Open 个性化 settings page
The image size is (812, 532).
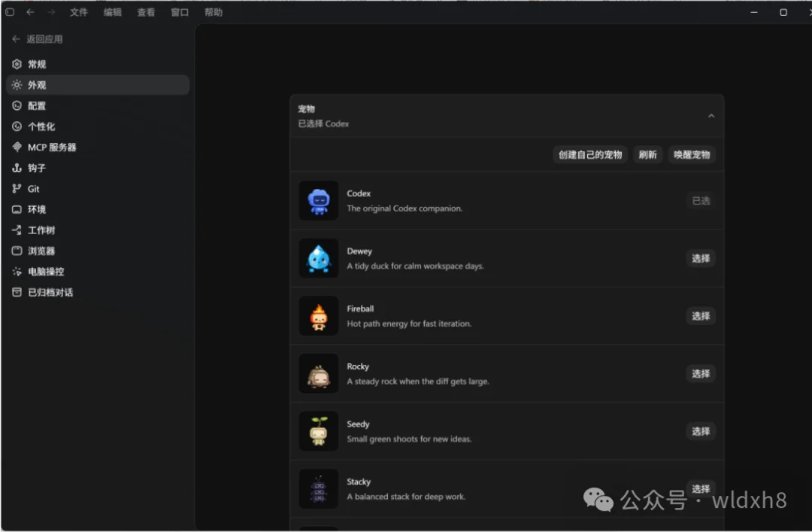97,126
